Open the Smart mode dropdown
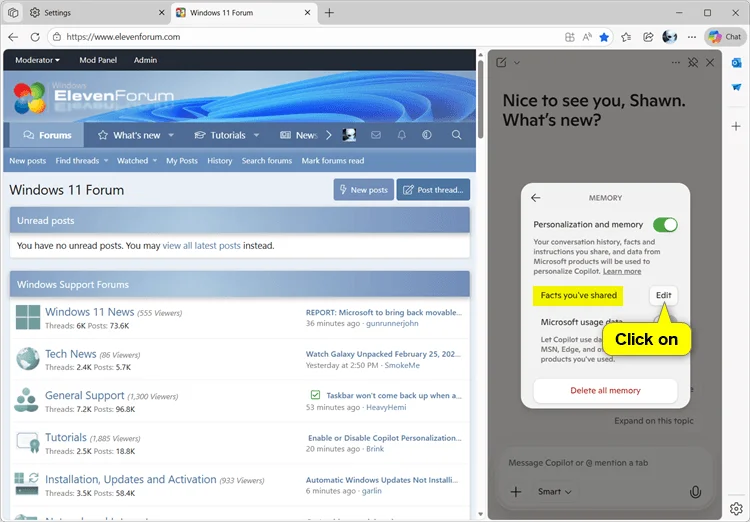Viewport: 750px width, 522px height. point(554,491)
